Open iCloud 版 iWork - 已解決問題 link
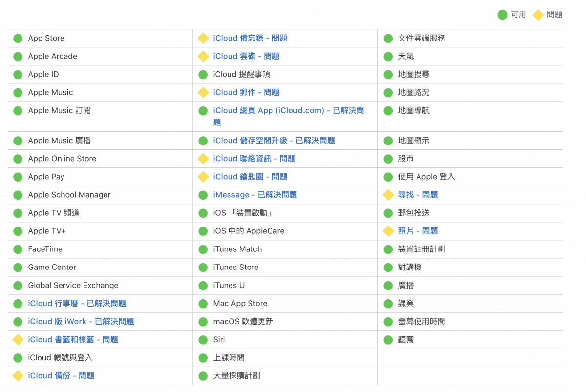 coord(81,321)
